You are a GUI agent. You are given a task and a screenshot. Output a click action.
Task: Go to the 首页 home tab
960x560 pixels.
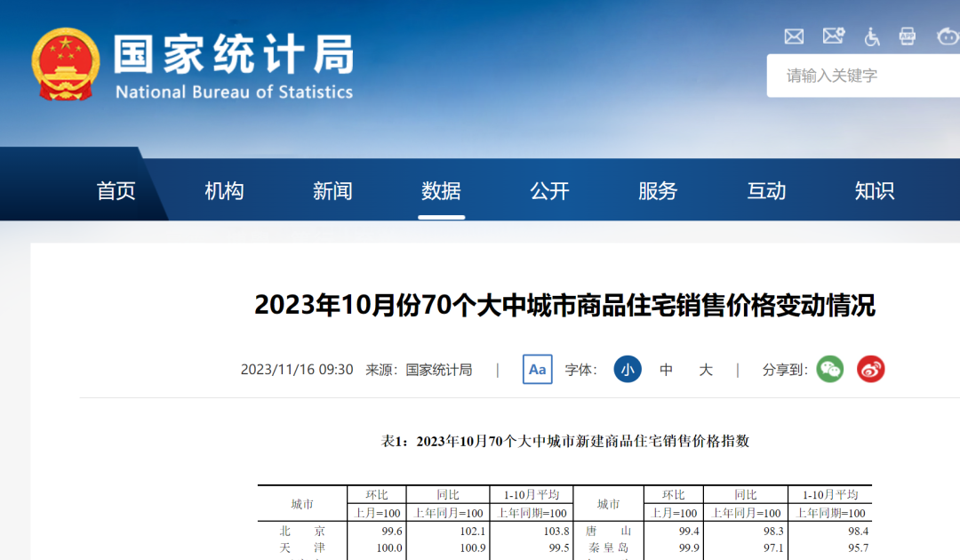pyautogui.click(x=116, y=190)
